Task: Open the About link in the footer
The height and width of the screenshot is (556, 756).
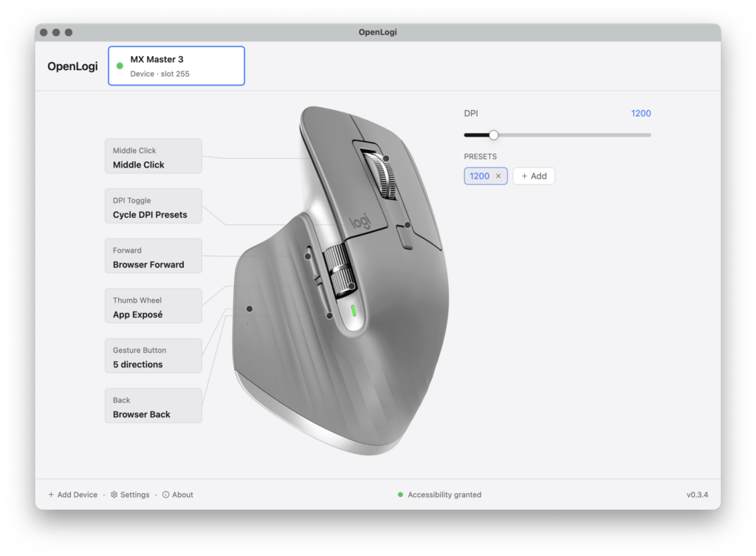Action: [x=178, y=495]
